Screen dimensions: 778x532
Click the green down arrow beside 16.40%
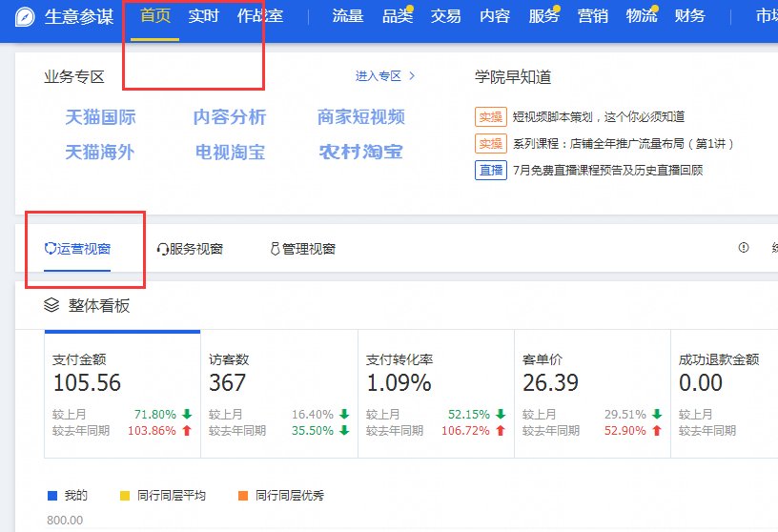[344, 414]
